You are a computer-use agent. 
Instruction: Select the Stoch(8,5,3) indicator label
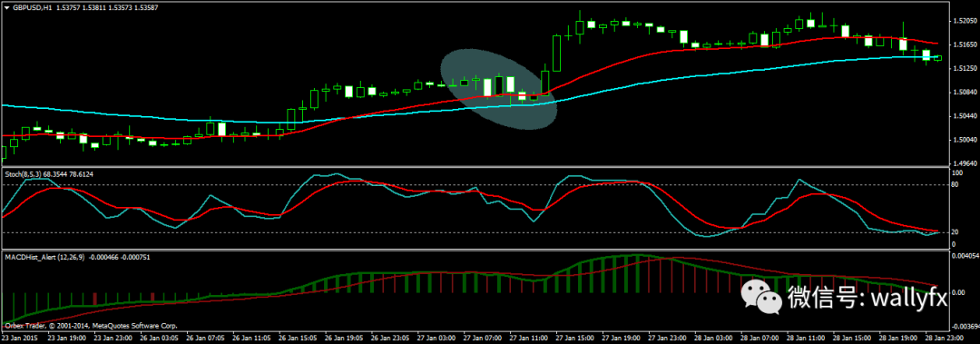point(23,173)
